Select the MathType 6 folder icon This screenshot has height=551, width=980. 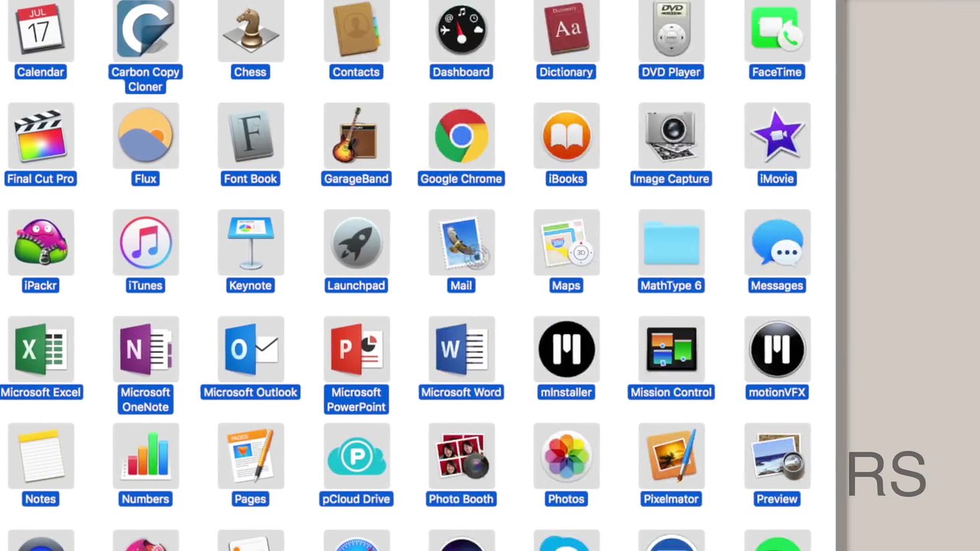[671, 242]
